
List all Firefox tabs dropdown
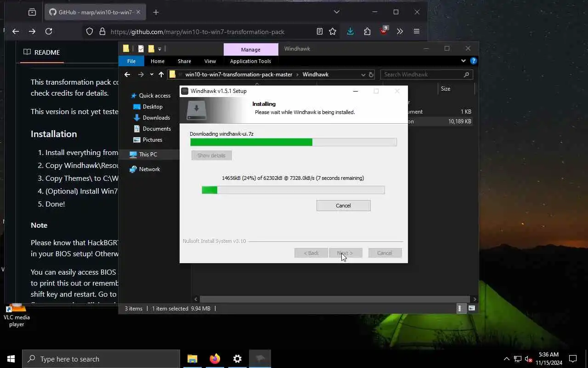coord(337,12)
